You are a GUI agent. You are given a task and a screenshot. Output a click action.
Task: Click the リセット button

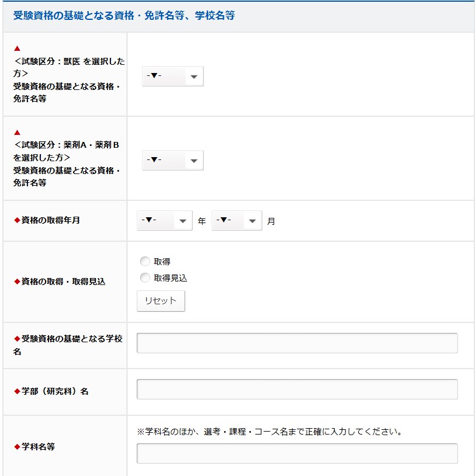point(161,301)
